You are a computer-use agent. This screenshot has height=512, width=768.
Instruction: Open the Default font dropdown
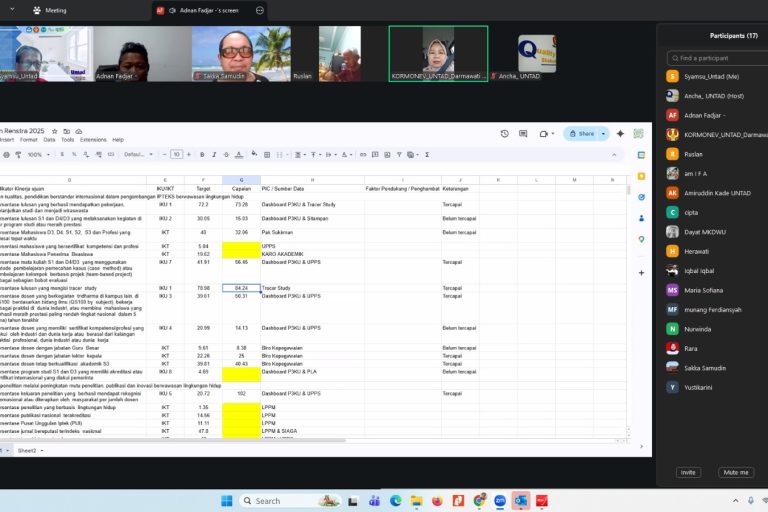138,155
